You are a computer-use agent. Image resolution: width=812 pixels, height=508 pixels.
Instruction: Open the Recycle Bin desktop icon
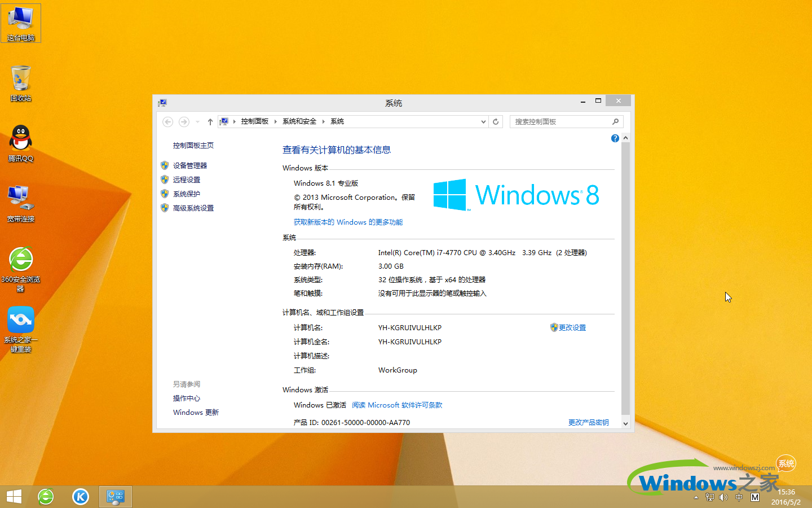21,83
